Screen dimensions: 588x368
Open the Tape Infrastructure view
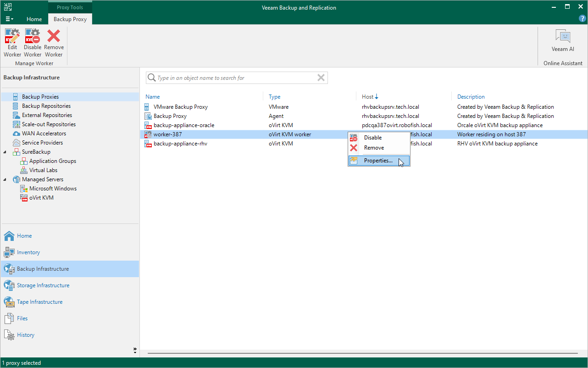point(39,302)
